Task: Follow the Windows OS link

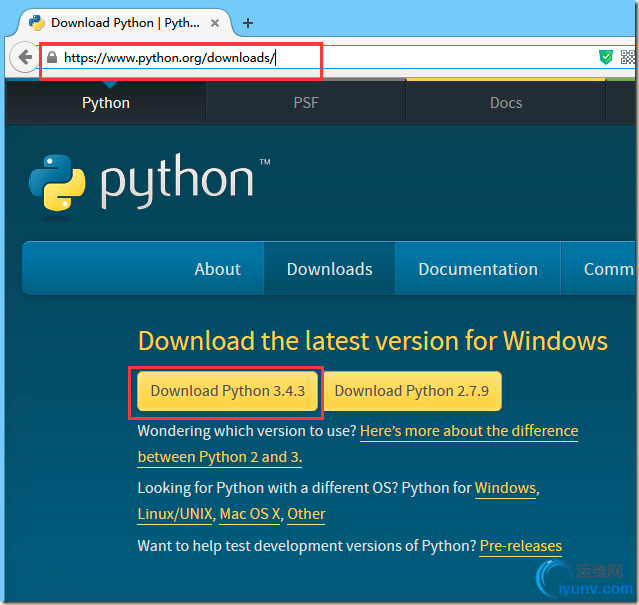Action: pyautogui.click(x=505, y=488)
